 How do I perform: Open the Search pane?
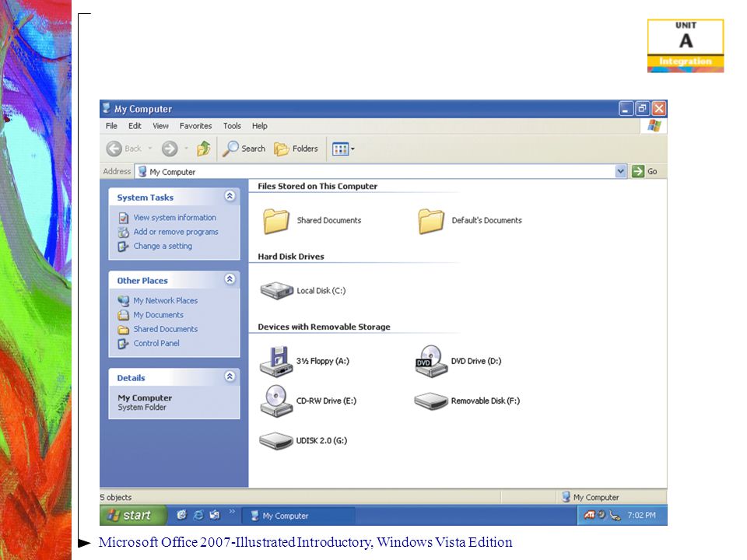(x=244, y=149)
